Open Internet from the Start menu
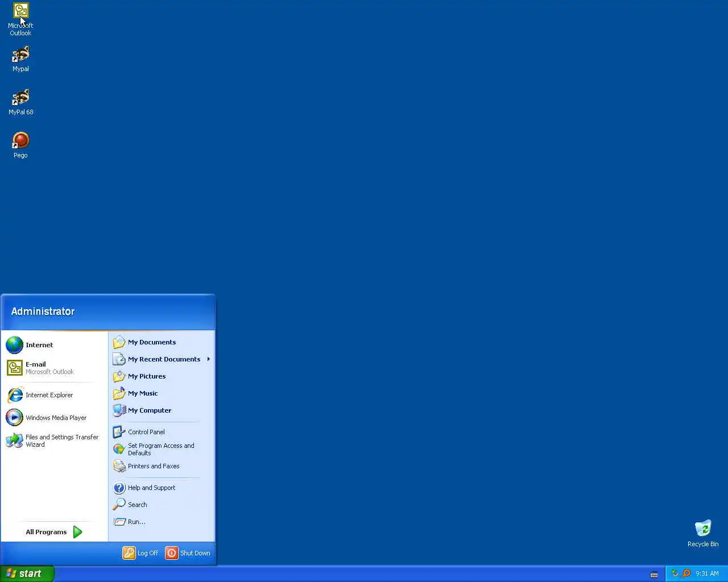 click(x=55, y=345)
